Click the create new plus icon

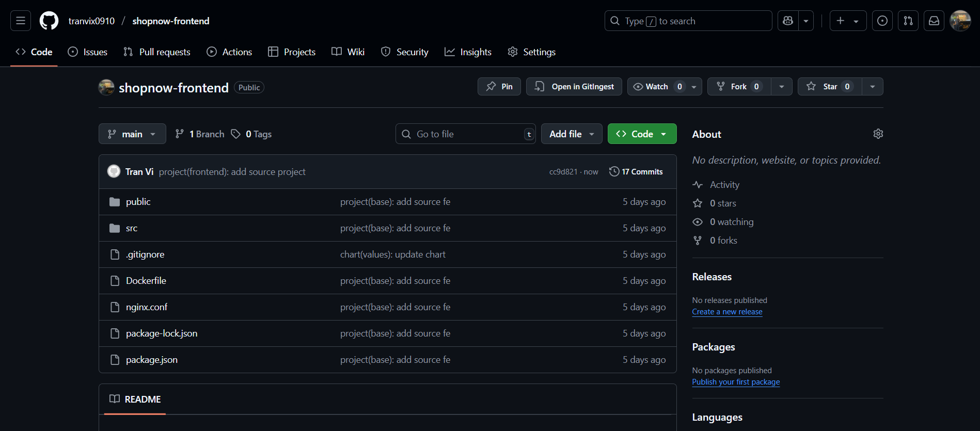(841, 21)
